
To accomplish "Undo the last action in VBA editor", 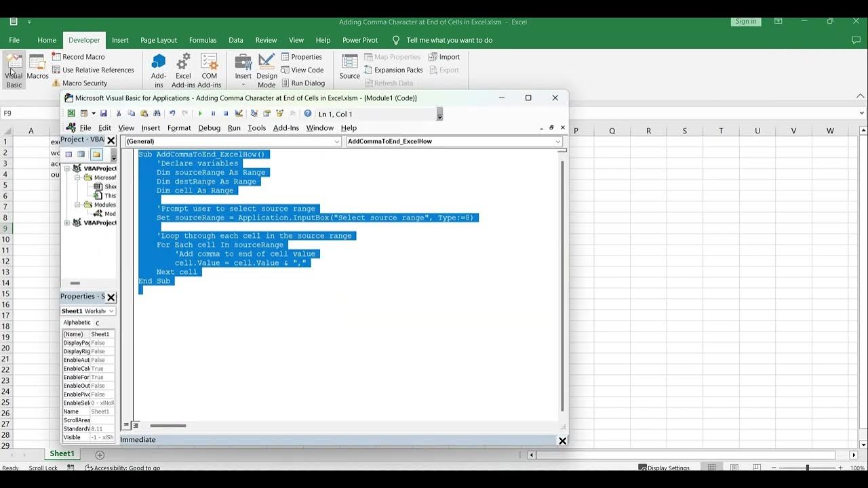I will click(x=172, y=113).
